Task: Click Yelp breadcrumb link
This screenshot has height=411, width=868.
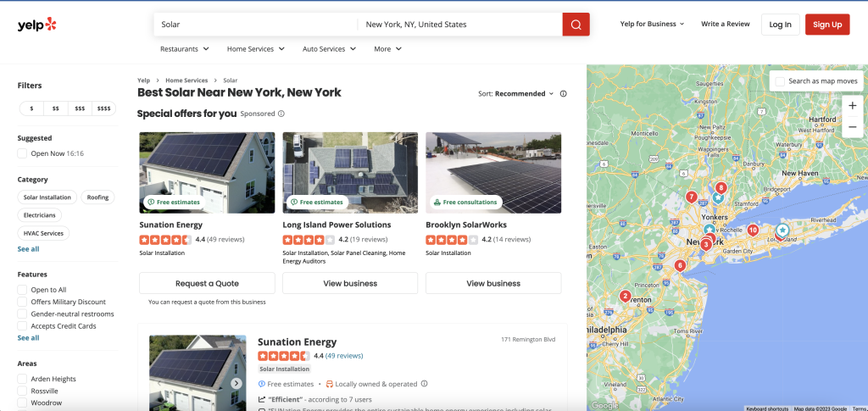Action: [x=143, y=81]
